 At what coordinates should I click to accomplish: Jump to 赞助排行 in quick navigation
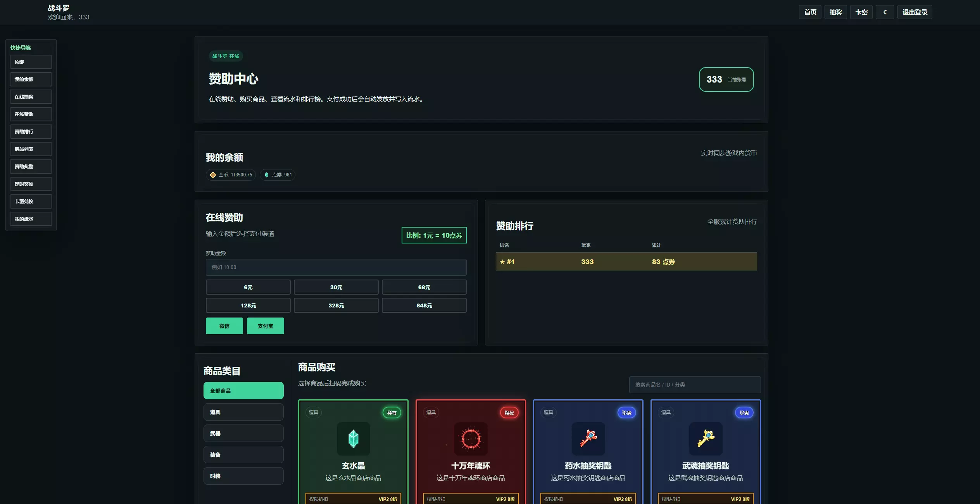[31, 131]
